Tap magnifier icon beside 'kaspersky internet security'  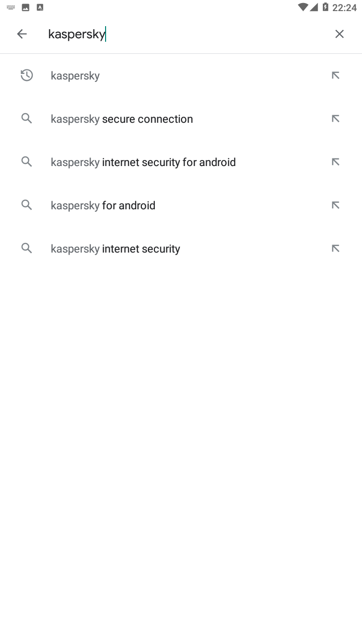tap(27, 249)
